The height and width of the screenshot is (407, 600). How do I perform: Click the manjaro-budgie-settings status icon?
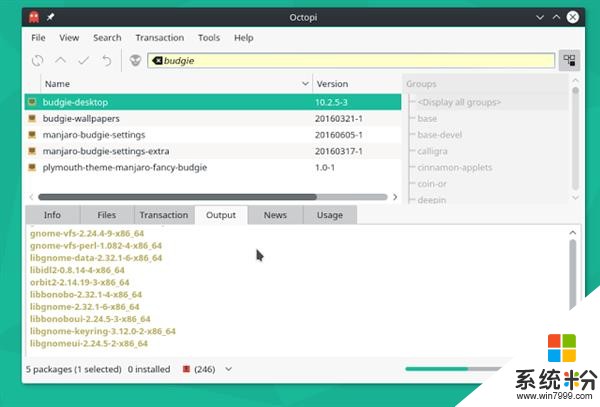(32, 135)
